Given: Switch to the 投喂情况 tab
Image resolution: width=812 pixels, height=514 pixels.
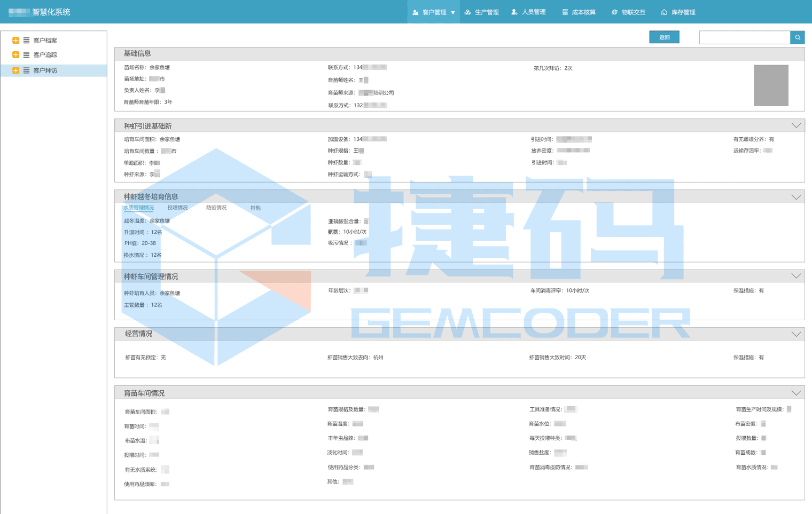Looking at the screenshot, I should 177,208.
